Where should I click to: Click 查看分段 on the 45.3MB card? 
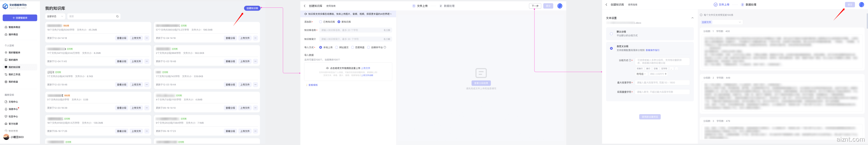click(x=122, y=38)
